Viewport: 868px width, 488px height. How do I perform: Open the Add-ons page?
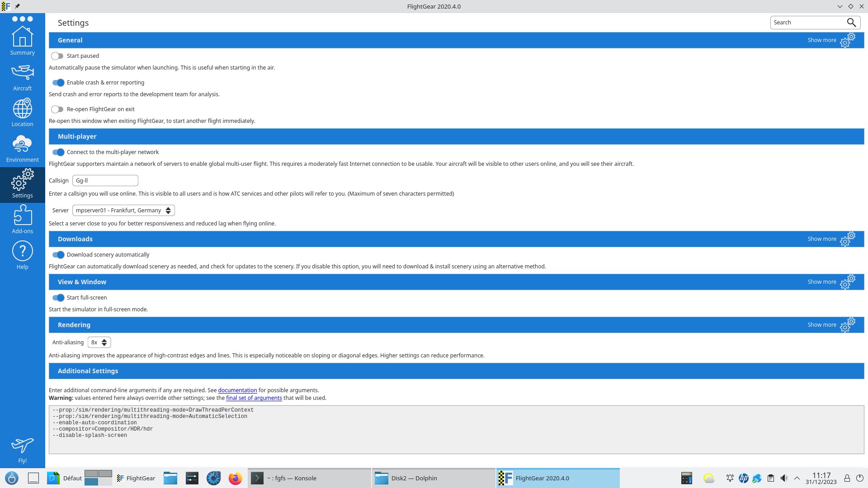tap(22, 220)
